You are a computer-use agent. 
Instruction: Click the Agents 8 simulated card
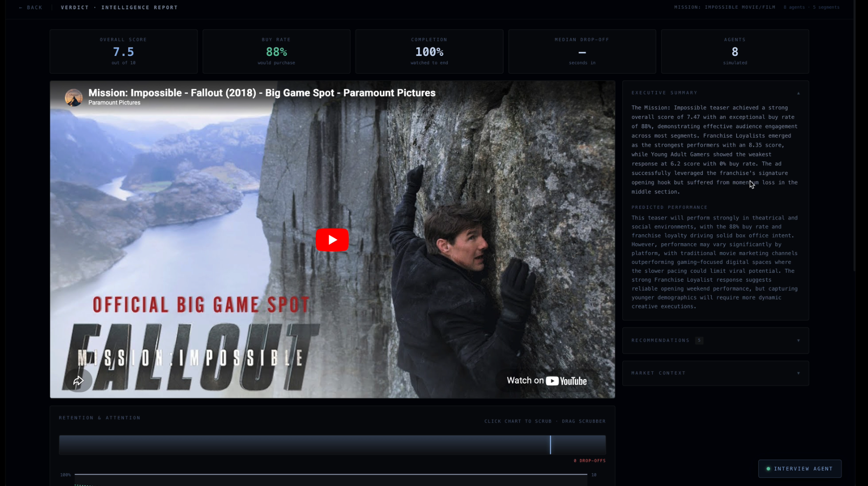(x=735, y=51)
